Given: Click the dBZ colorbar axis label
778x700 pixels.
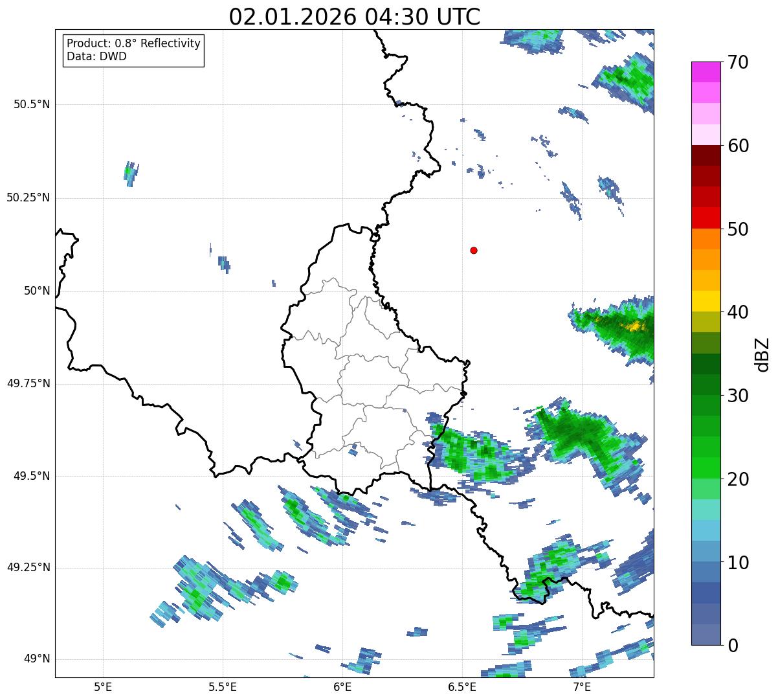Looking at the screenshot, I should click(763, 354).
